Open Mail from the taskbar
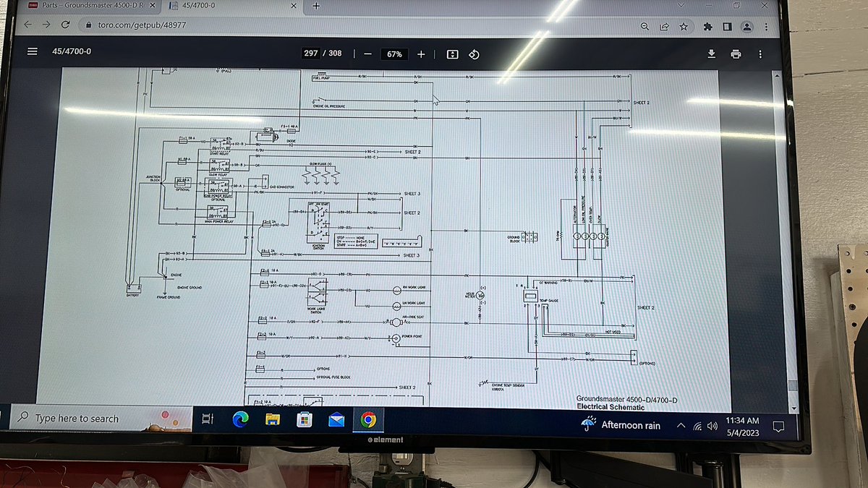The image size is (868, 488). pyautogui.click(x=336, y=420)
